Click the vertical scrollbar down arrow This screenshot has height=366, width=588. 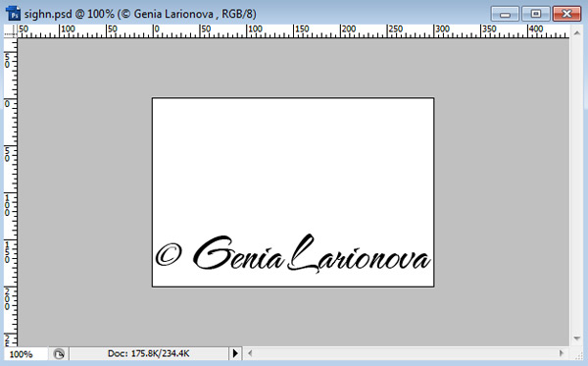tap(577, 339)
